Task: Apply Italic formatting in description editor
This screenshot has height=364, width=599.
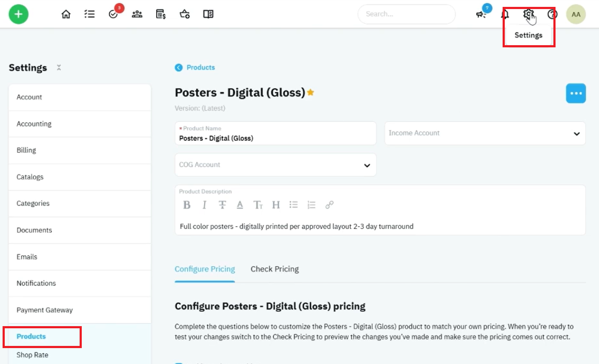Action: (x=204, y=205)
